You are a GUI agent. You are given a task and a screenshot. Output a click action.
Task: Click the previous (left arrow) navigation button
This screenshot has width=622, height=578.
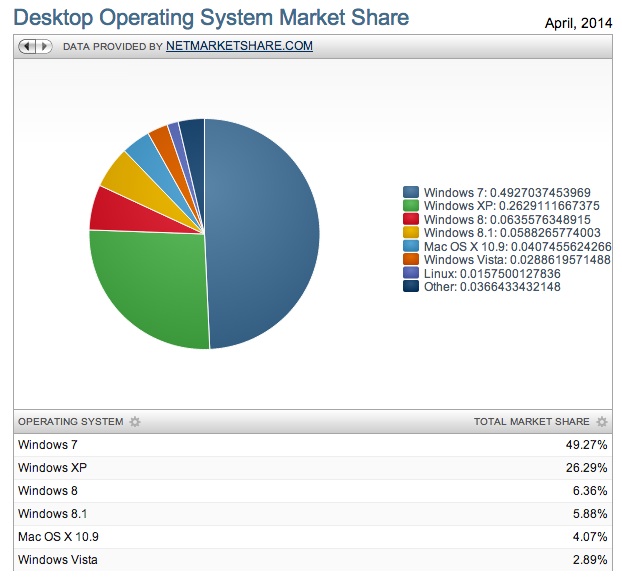(x=27, y=46)
